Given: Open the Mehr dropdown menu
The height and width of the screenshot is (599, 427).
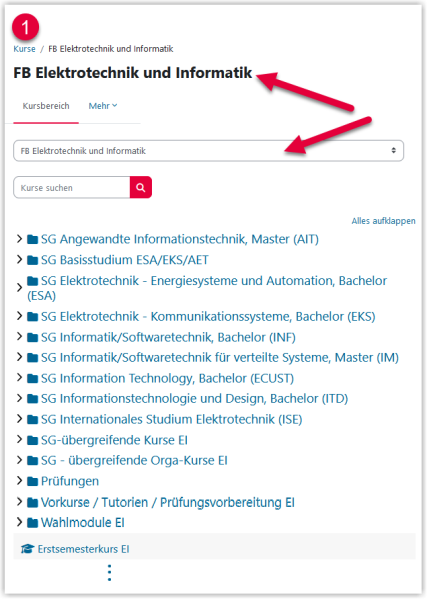Looking at the screenshot, I should click(x=103, y=106).
